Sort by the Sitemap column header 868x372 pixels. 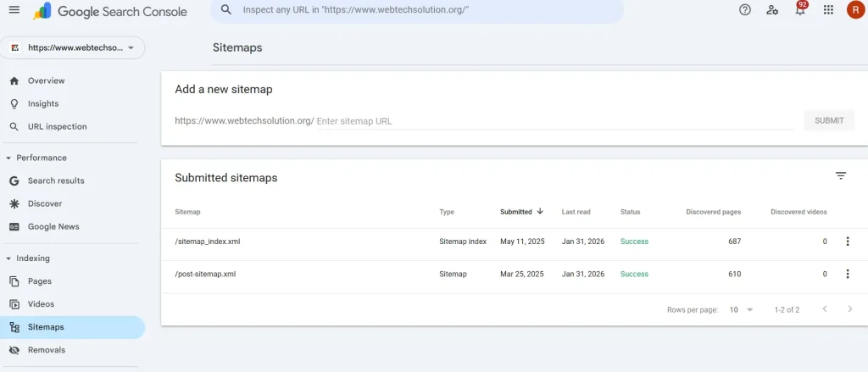187,212
